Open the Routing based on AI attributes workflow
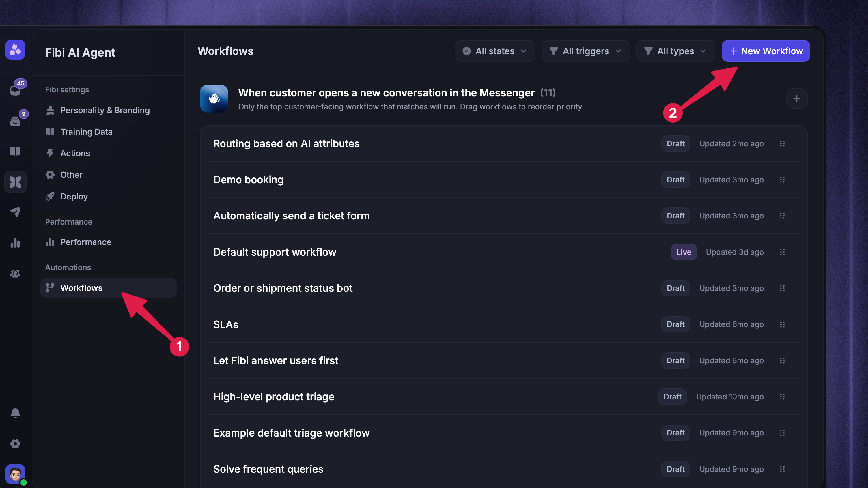Viewport: 868px width, 488px height. pyautogui.click(x=503, y=144)
